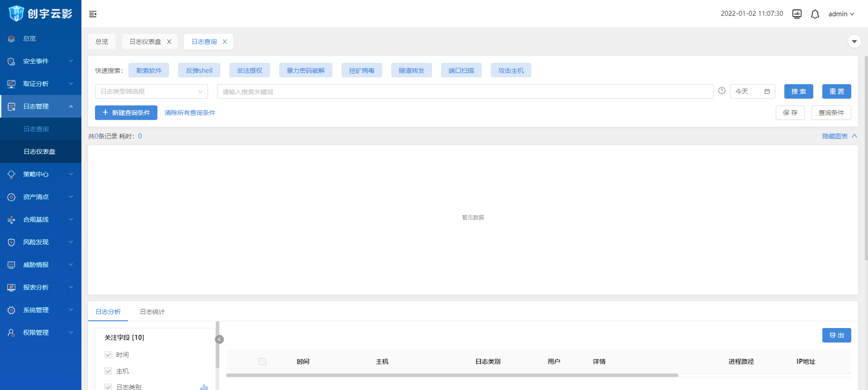
Task: Open the 今天 date range picker
Action: [753, 91]
